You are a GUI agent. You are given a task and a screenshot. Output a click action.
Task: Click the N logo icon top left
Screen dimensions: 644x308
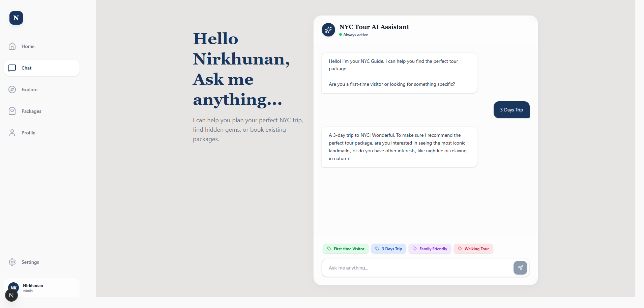click(x=16, y=18)
